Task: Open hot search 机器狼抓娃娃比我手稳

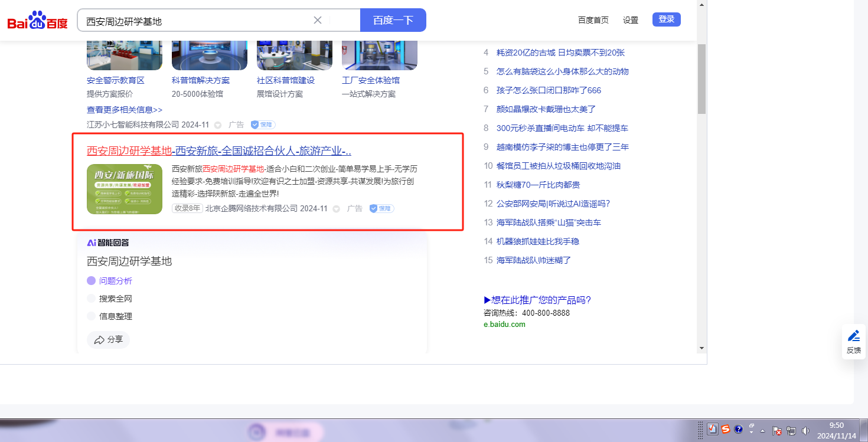Action: pos(538,241)
